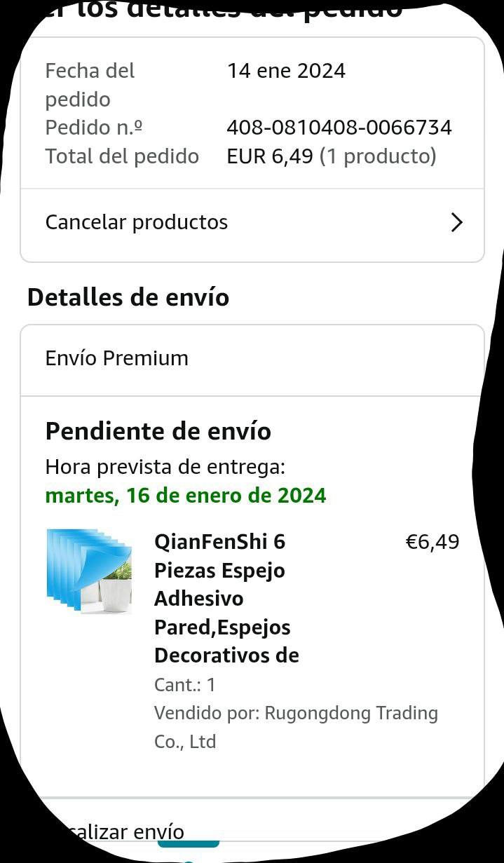The height and width of the screenshot is (863, 504).
Task: Tap the Pendiente de envío status heading
Action: coord(158,431)
